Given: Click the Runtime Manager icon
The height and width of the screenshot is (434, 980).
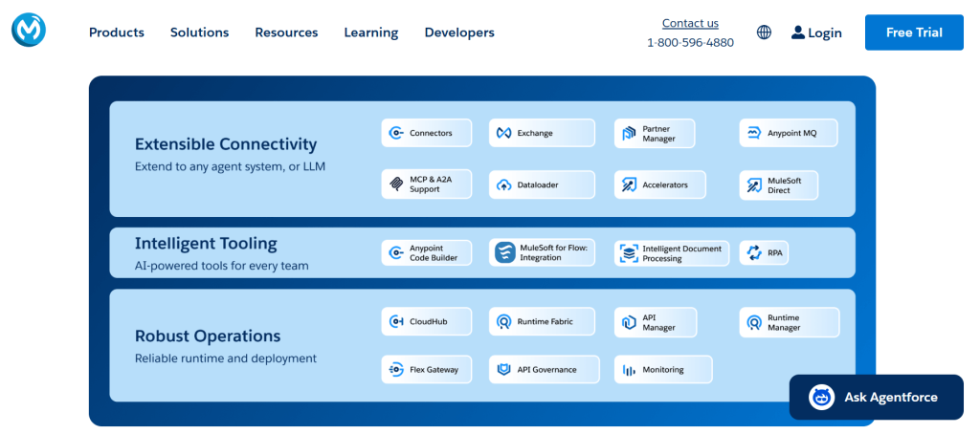Looking at the screenshot, I should [754, 322].
